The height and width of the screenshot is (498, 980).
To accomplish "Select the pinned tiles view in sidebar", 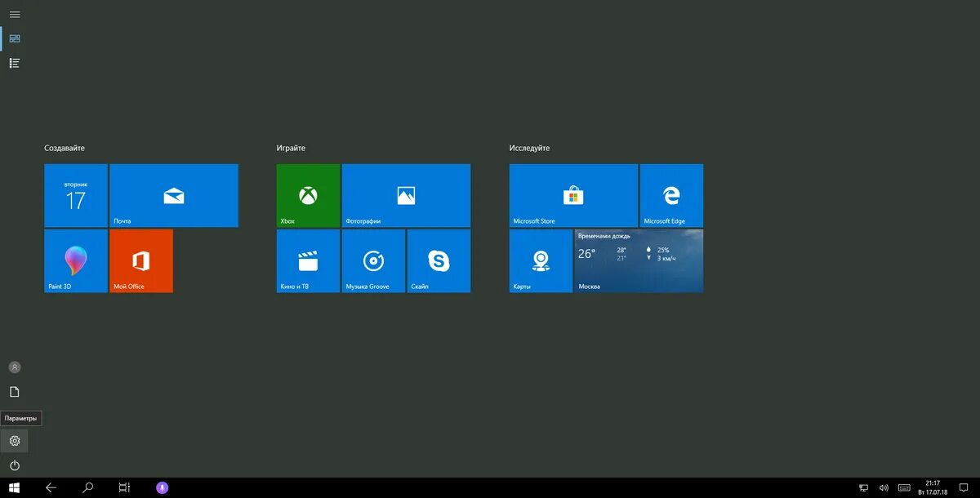I will point(14,38).
